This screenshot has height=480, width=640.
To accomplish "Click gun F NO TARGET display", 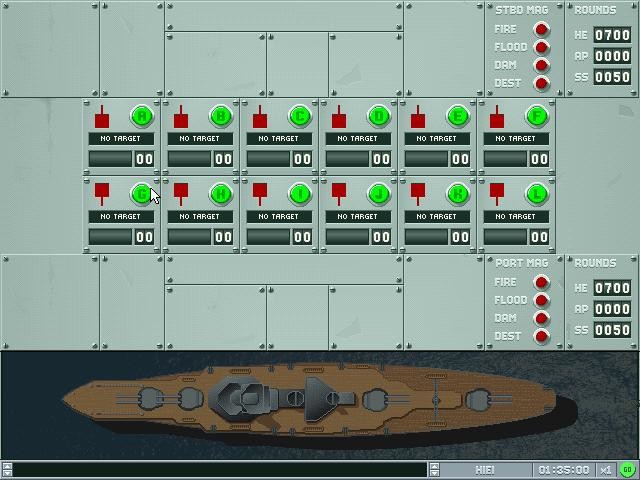I will coord(516,139).
